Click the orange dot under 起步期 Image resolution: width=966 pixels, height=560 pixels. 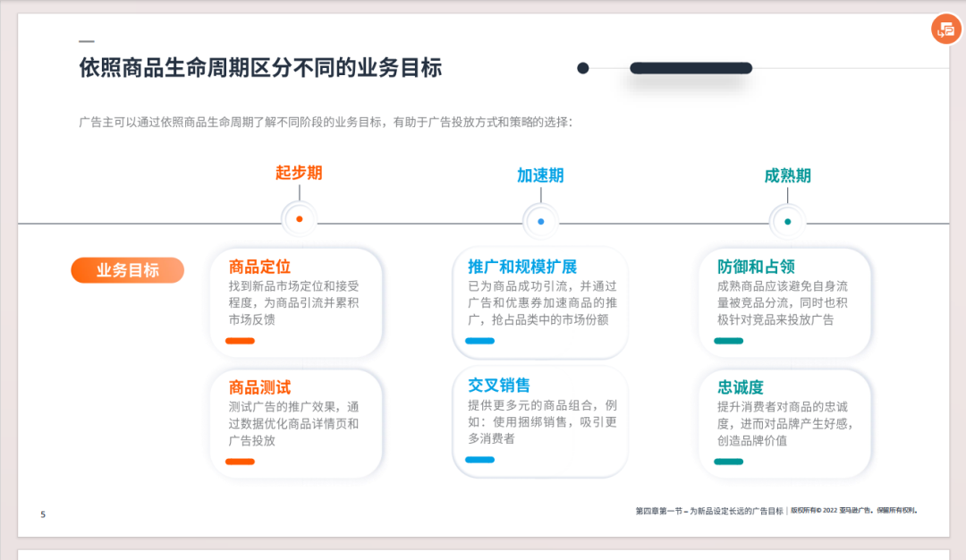pos(299,217)
